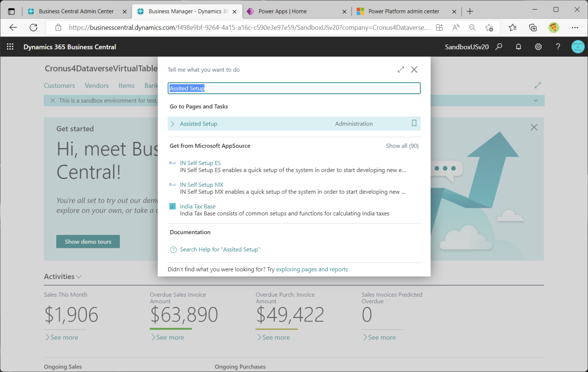Show all 90 AppSource results
Screen dimensions: 588x372
click(402, 146)
